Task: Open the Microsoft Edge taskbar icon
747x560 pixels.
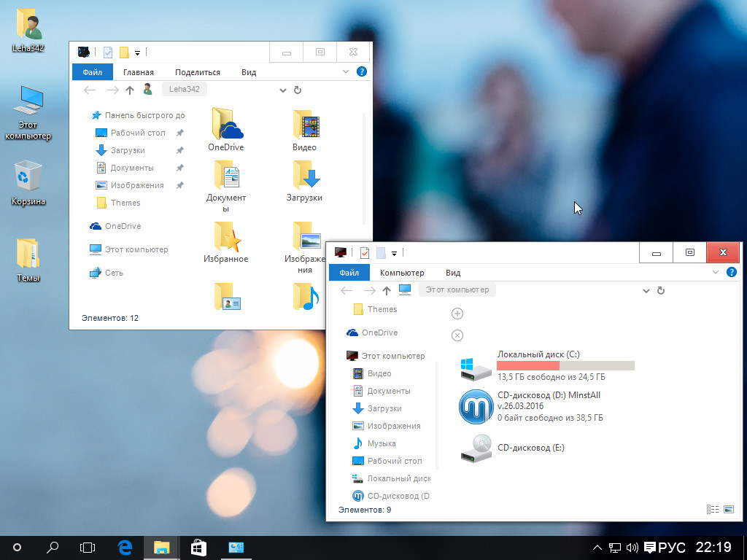Action: tap(125, 547)
